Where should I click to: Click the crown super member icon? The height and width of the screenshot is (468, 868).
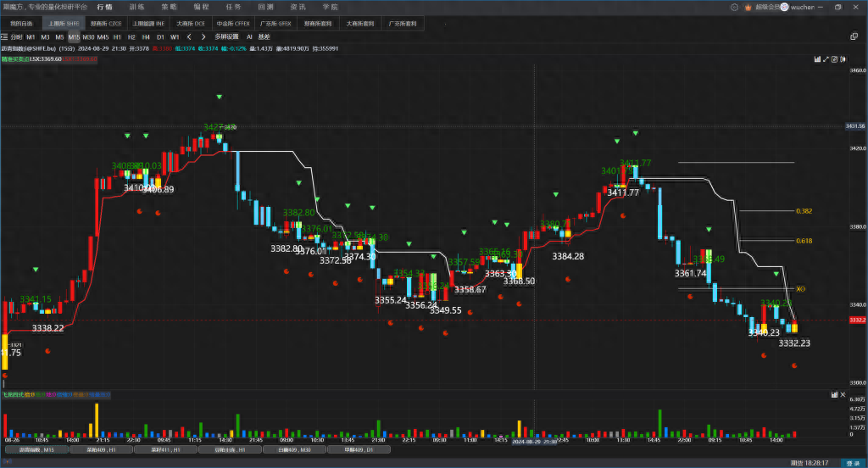[x=748, y=7]
